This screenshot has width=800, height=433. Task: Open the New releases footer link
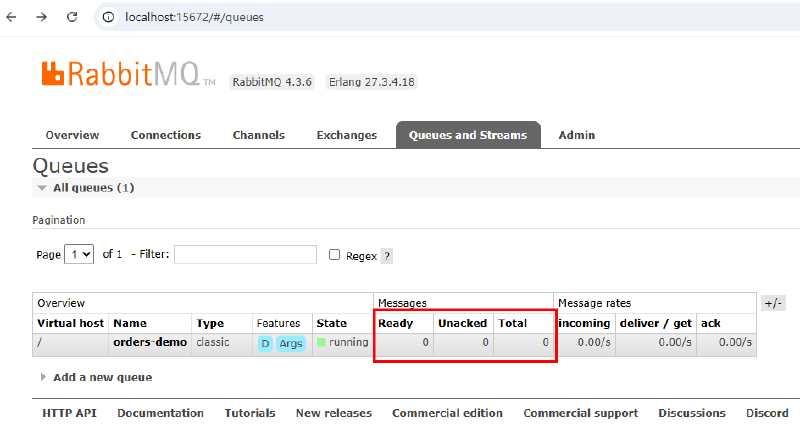[334, 413]
